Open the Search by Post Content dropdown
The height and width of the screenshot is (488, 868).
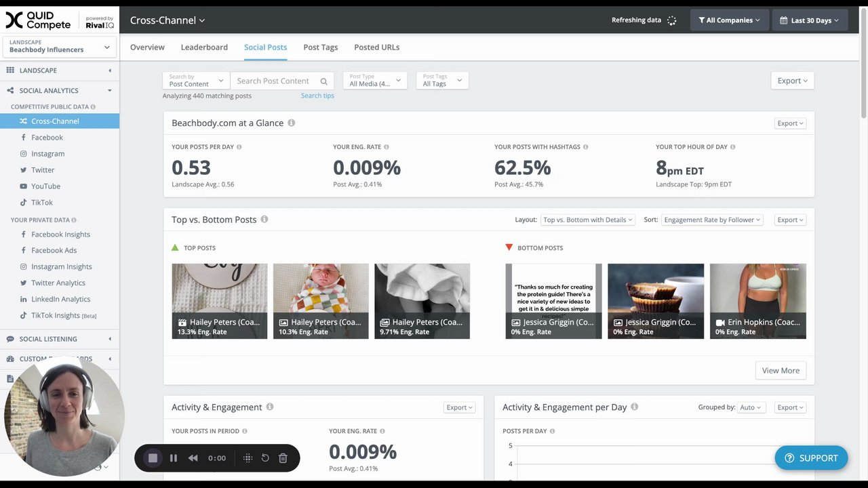coord(196,81)
